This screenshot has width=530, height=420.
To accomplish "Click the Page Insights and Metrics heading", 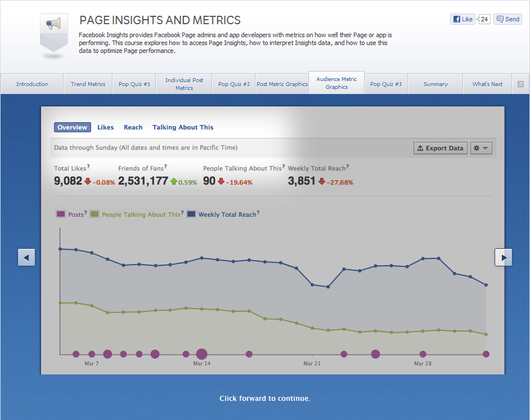I will pyautogui.click(x=160, y=20).
